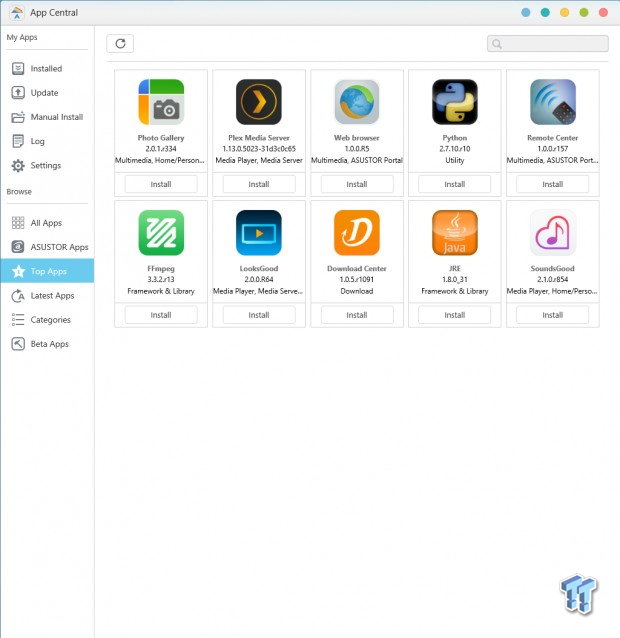Focus the app search field

coord(548,44)
